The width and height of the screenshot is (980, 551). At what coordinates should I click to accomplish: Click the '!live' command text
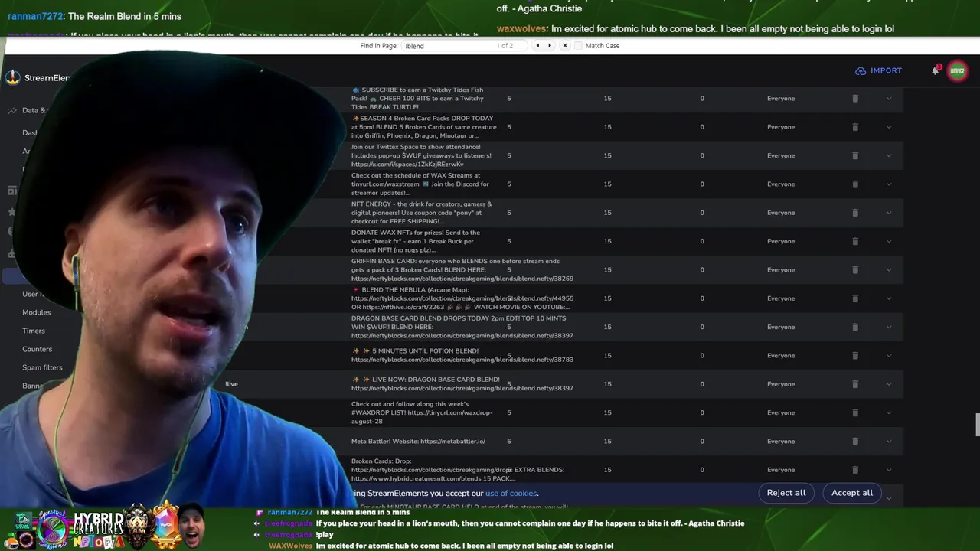231,384
